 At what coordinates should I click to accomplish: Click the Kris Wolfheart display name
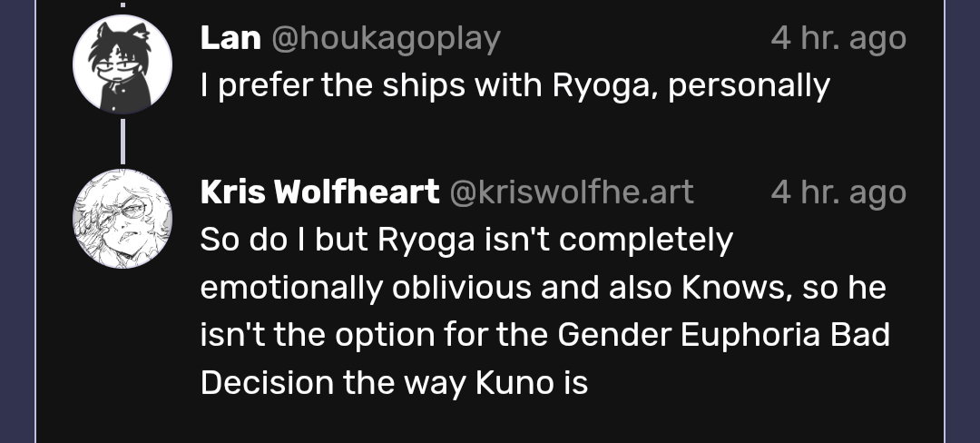[x=319, y=192]
